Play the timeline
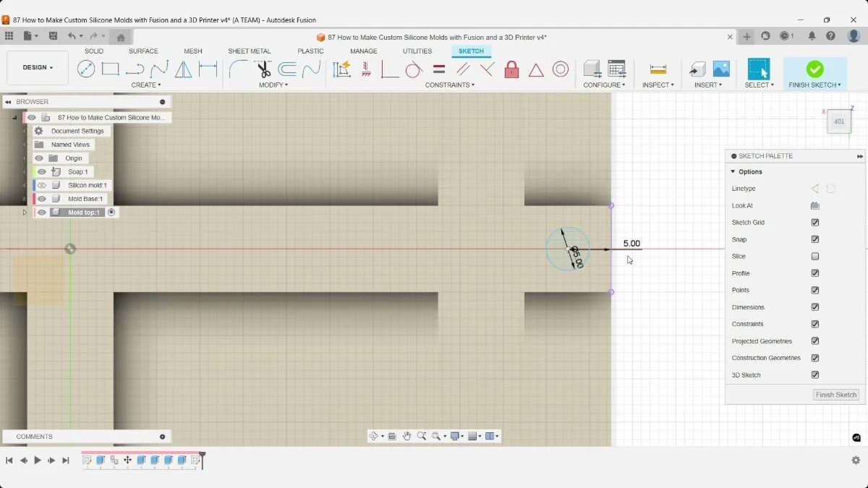The height and width of the screenshot is (488, 868). pyautogui.click(x=38, y=460)
